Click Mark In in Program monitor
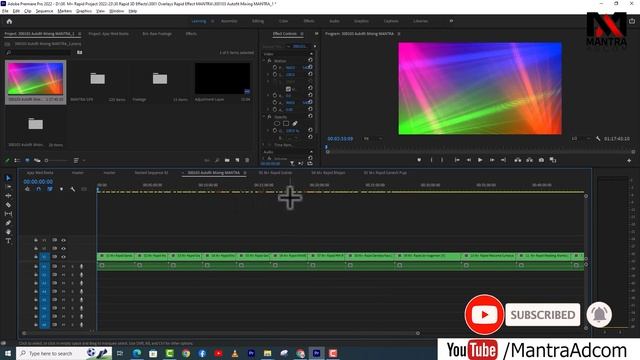Screen dimensions: 640x360 click(x=431, y=160)
